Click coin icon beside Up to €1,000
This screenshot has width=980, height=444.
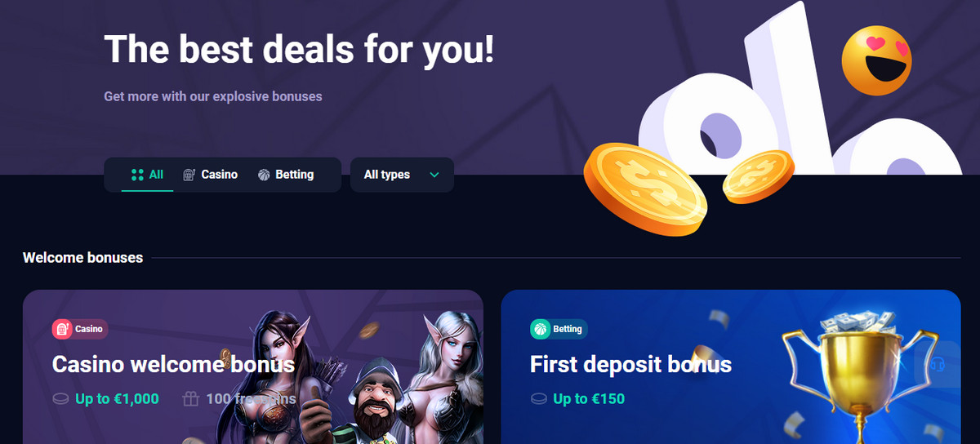60,399
